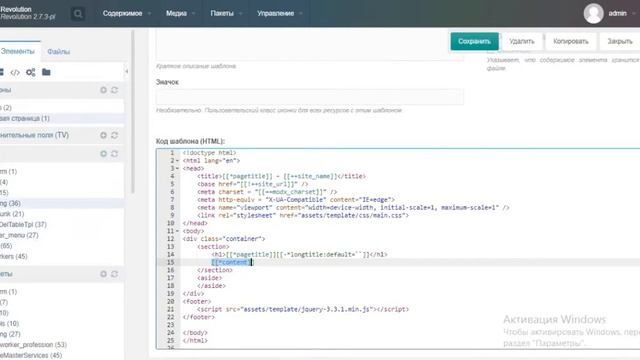The width and height of the screenshot is (640, 360).
Task: Select the 'worker_profession (53)' tree row
Action: coord(62,345)
